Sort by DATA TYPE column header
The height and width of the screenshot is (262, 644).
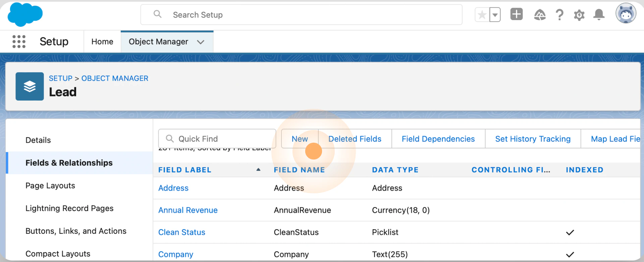(x=395, y=170)
